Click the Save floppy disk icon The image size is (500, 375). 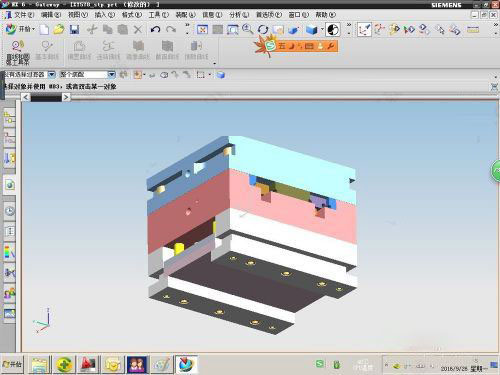74,30
